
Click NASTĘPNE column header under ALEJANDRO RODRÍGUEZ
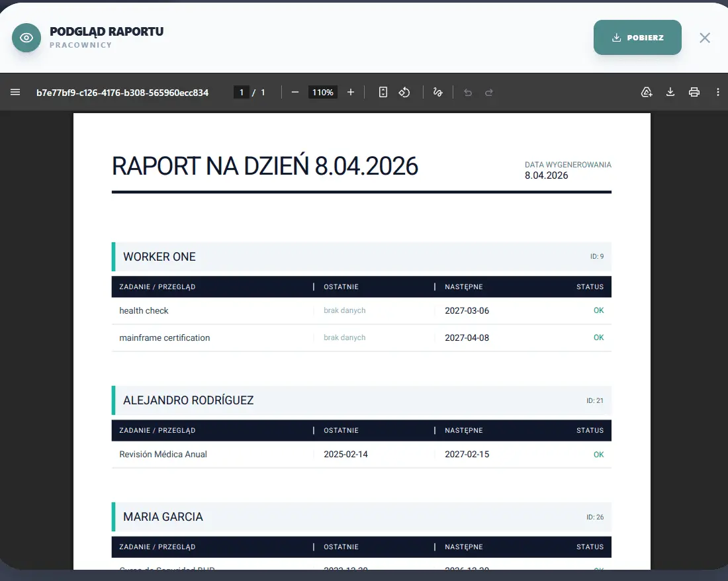point(464,431)
